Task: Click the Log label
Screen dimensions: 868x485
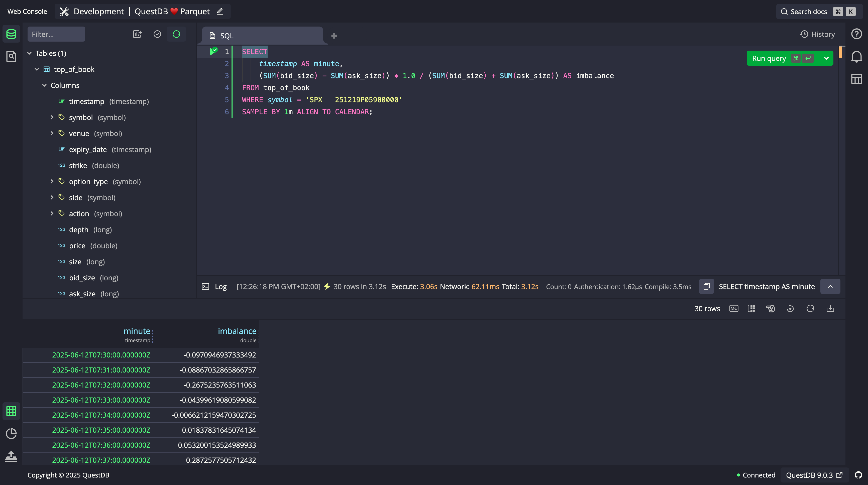Action: 221,287
